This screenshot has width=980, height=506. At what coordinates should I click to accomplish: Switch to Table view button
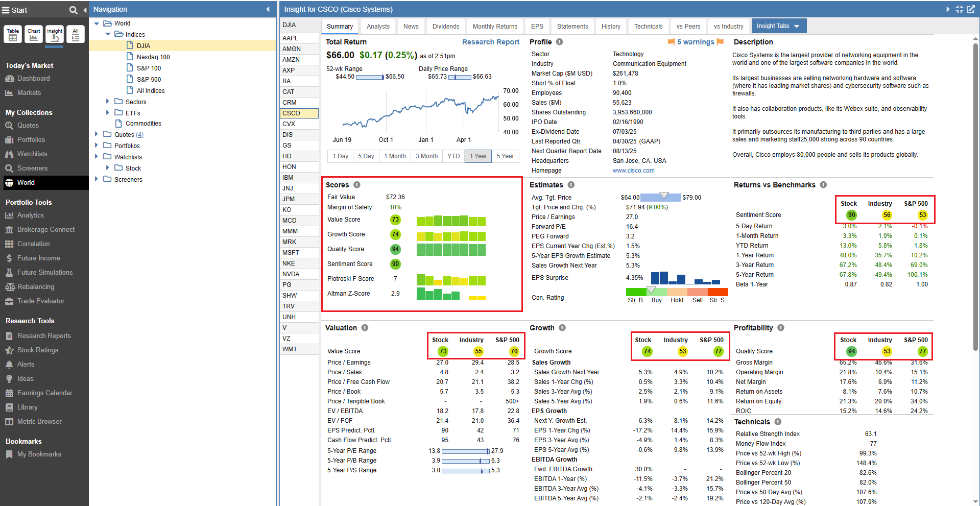coord(13,34)
